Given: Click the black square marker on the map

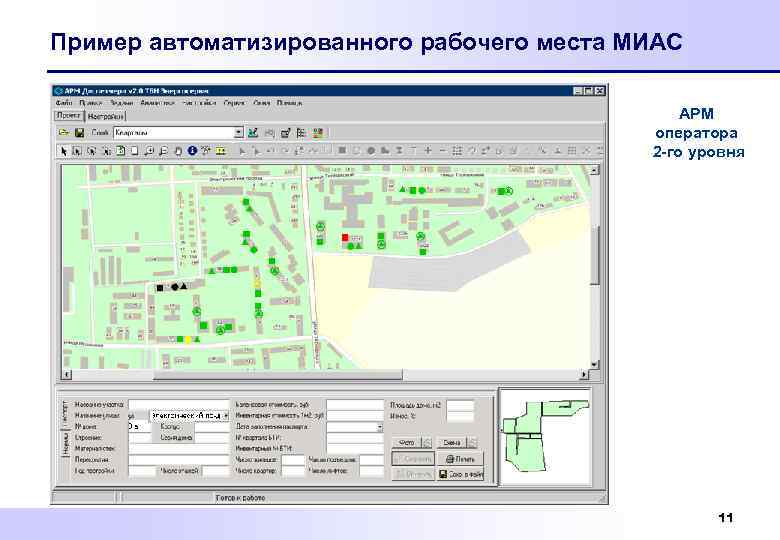Looking at the screenshot, I should (x=160, y=288).
